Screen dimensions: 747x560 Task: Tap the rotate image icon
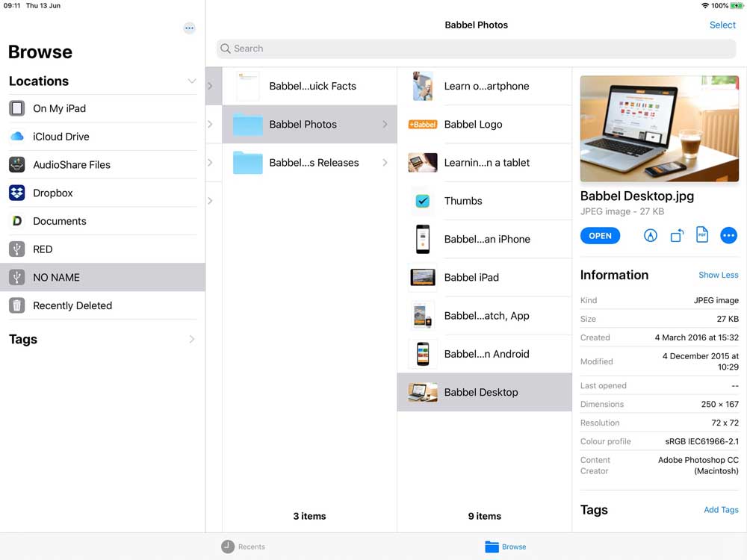(677, 235)
